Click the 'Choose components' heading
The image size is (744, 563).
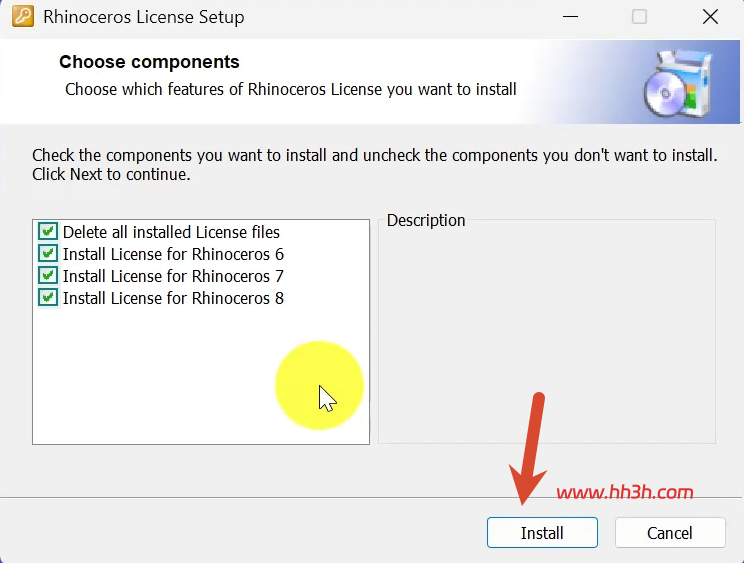pyautogui.click(x=149, y=62)
